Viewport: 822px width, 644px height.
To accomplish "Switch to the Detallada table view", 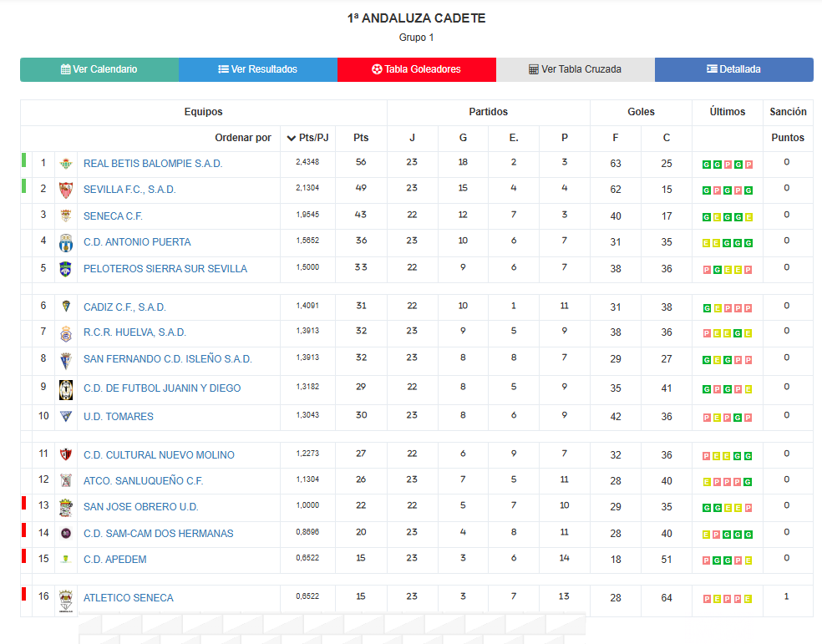I will click(x=734, y=69).
